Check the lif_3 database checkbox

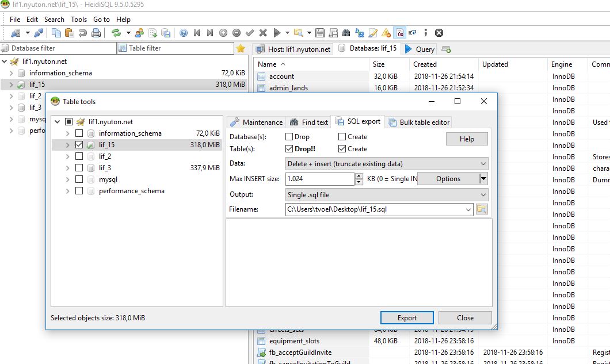pyautogui.click(x=79, y=168)
